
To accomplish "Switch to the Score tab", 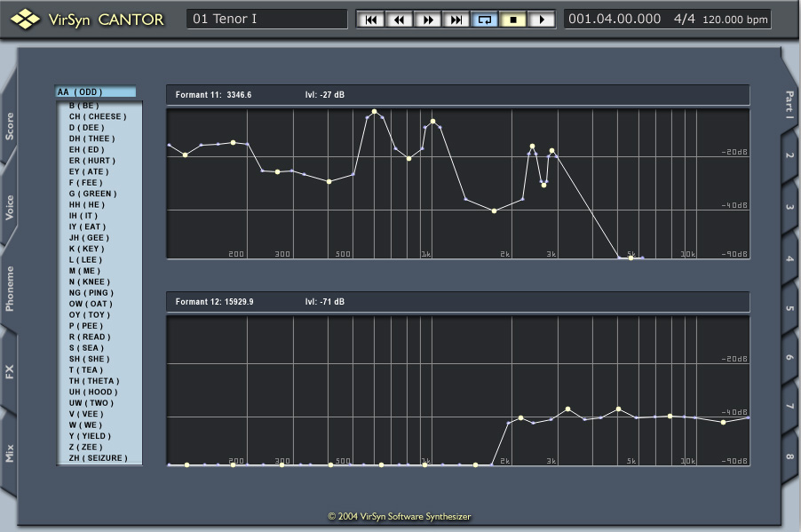I will coord(9,126).
